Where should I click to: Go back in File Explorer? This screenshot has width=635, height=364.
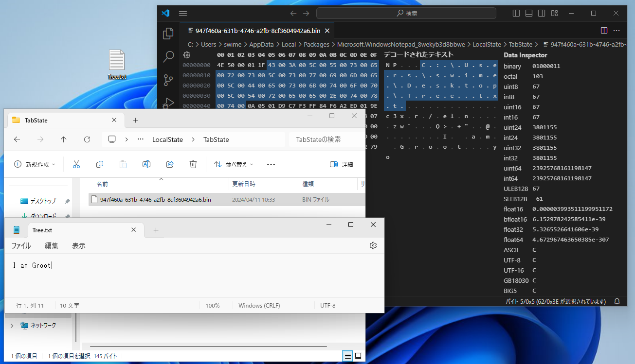click(17, 139)
